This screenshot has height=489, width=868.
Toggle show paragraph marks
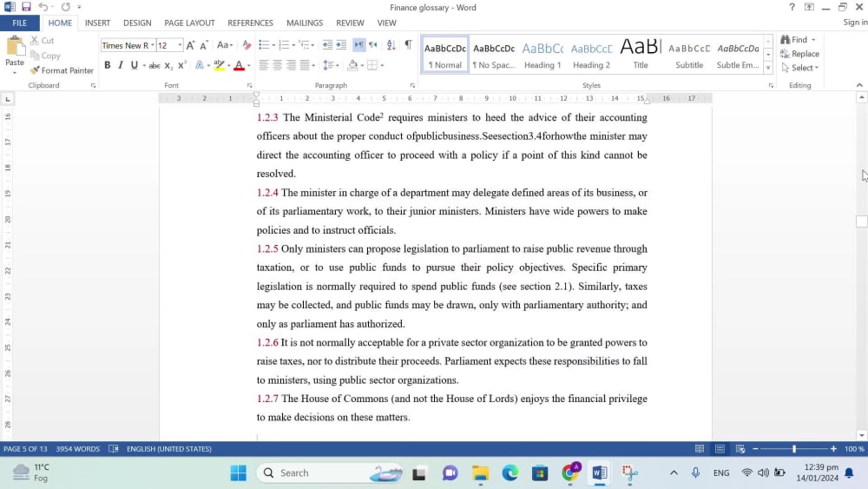(x=408, y=45)
